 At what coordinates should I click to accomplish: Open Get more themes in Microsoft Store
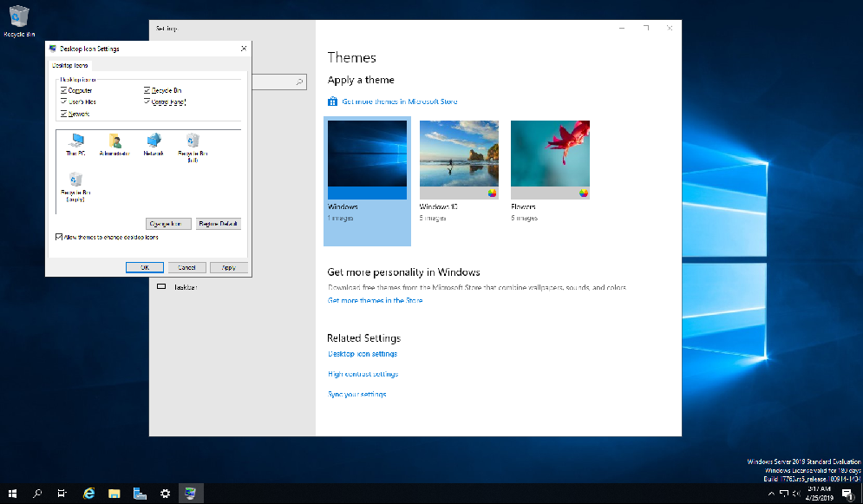coord(401,101)
